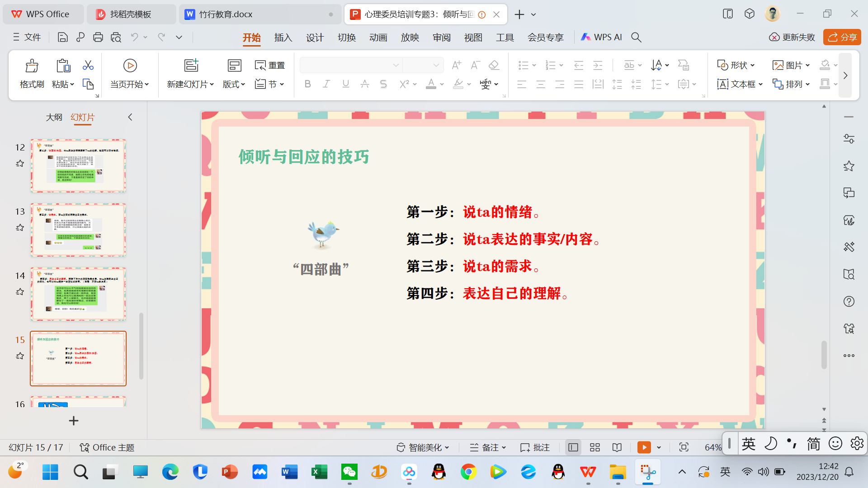The image size is (868, 488).
Task: Start slideshow from current page (当页开始)
Action: [130, 66]
